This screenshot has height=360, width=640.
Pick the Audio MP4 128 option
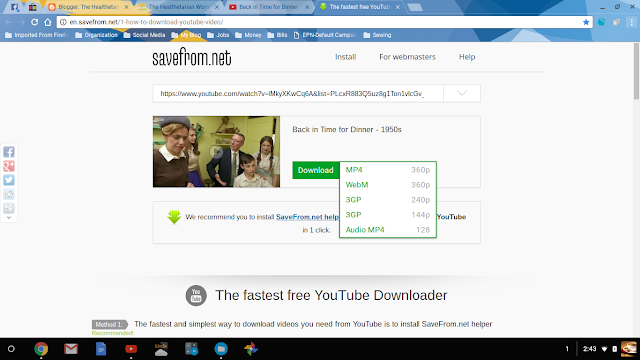(388, 230)
